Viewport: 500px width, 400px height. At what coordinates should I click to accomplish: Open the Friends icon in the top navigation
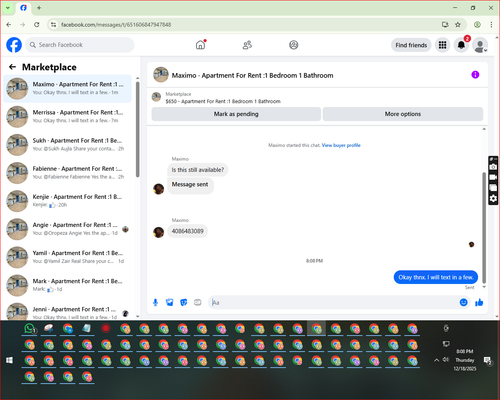pyautogui.click(x=247, y=45)
